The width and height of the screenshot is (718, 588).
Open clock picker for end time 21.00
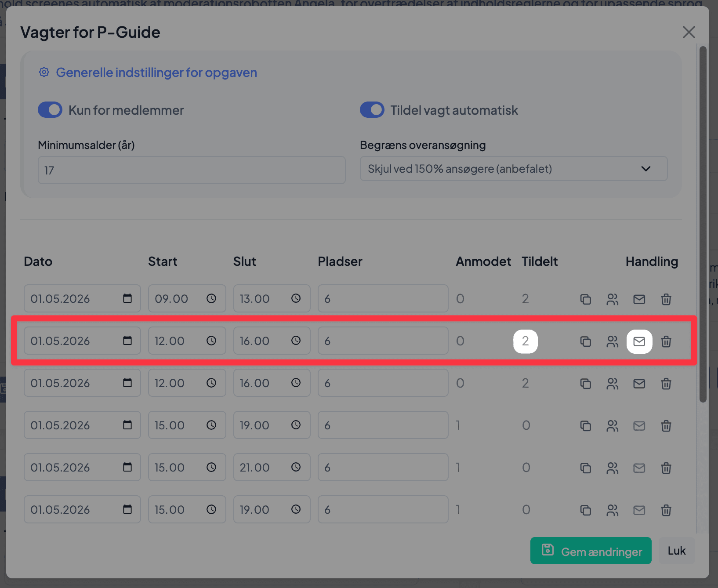(296, 467)
